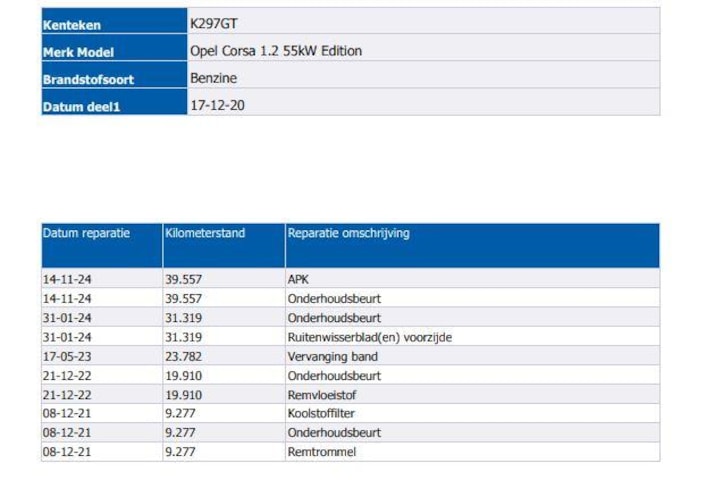Click the Ruitenwisserblad(en) voorzijde entry
Image resolution: width=723 pixels, height=480 pixels.
[369, 337]
